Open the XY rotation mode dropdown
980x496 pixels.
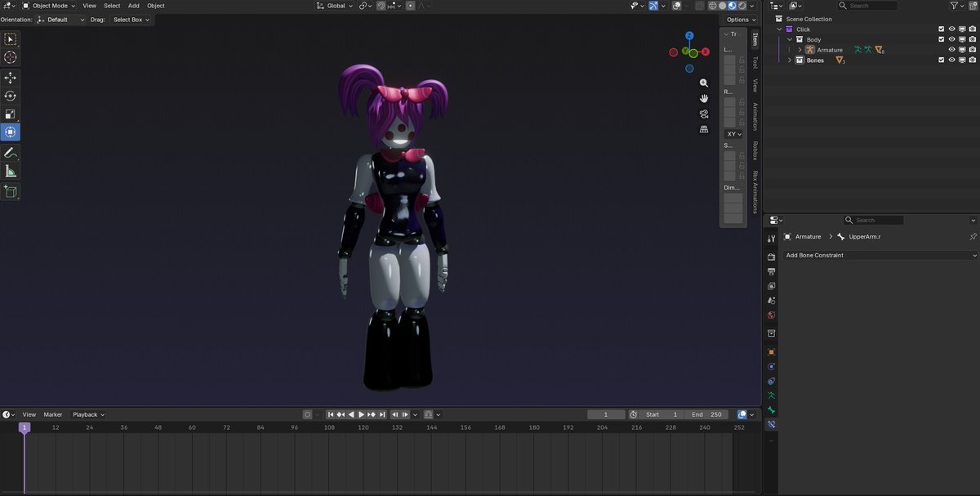click(734, 134)
